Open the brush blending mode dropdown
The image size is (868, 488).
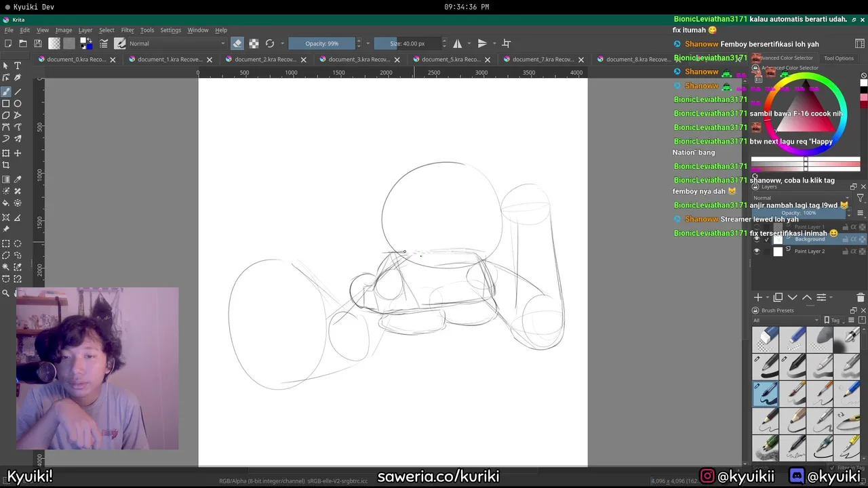[176, 43]
